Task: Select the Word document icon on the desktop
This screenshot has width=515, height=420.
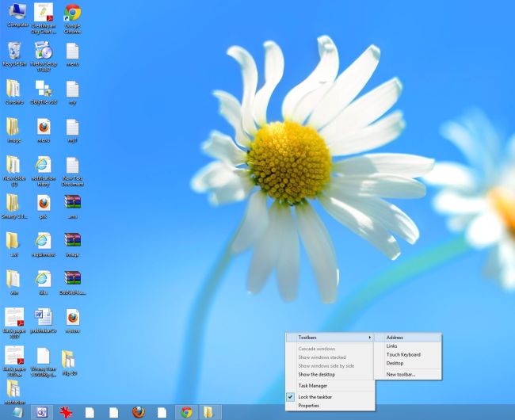Action: [x=44, y=320]
